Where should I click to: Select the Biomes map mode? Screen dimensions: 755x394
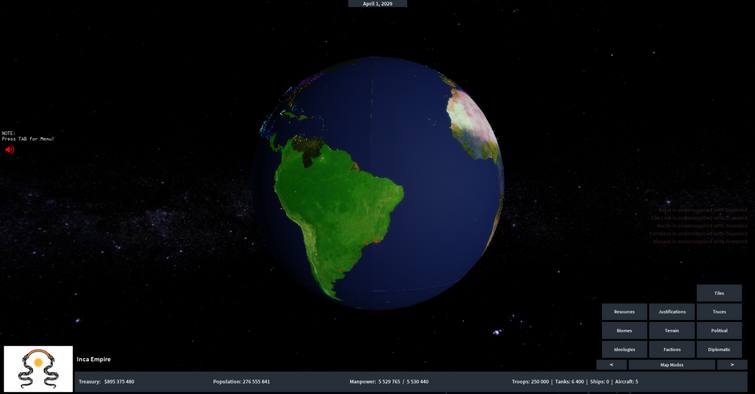624,330
